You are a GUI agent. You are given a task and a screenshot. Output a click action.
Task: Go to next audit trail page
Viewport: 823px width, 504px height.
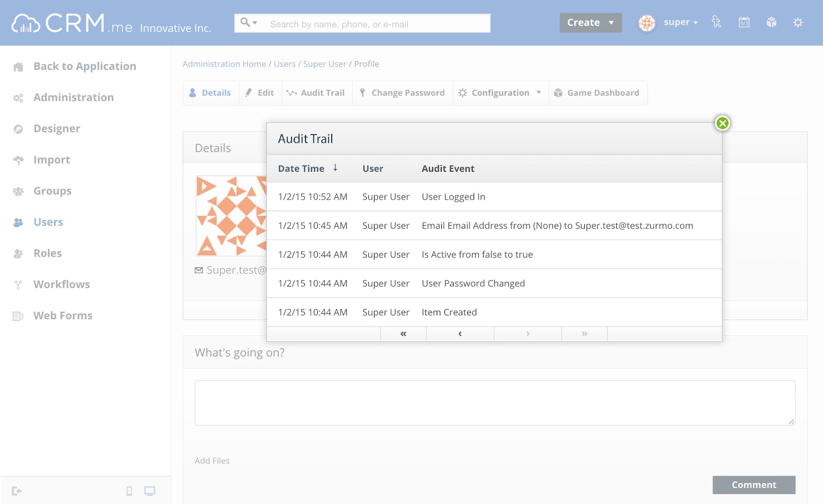tap(528, 334)
